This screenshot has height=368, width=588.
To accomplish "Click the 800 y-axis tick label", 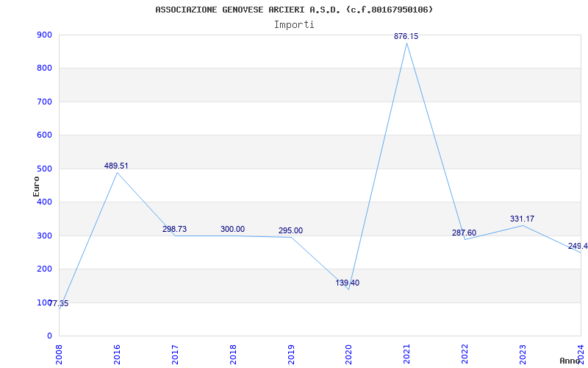I will click(44, 68).
